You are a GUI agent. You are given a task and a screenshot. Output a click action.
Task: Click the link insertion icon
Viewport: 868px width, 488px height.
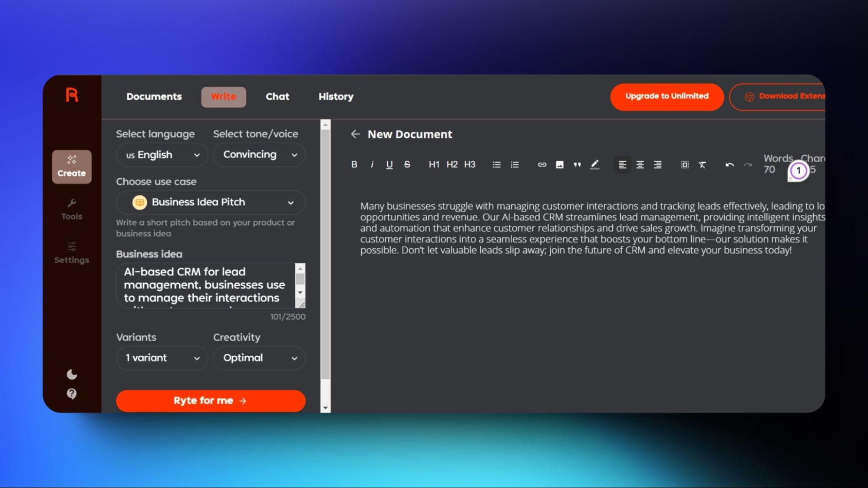click(x=541, y=164)
